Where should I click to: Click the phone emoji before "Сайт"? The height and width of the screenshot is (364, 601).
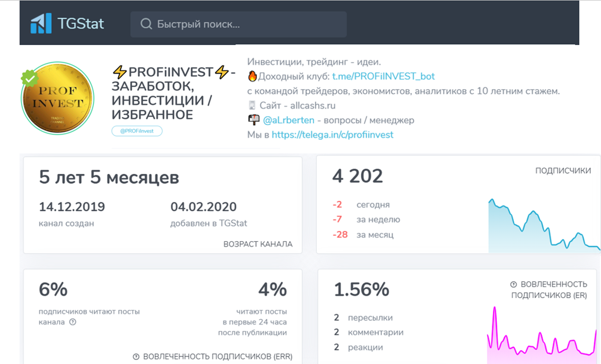click(252, 105)
